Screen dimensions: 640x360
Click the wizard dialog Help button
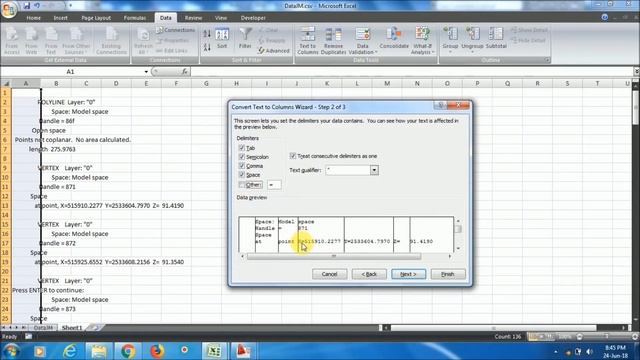tap(440, 106)
